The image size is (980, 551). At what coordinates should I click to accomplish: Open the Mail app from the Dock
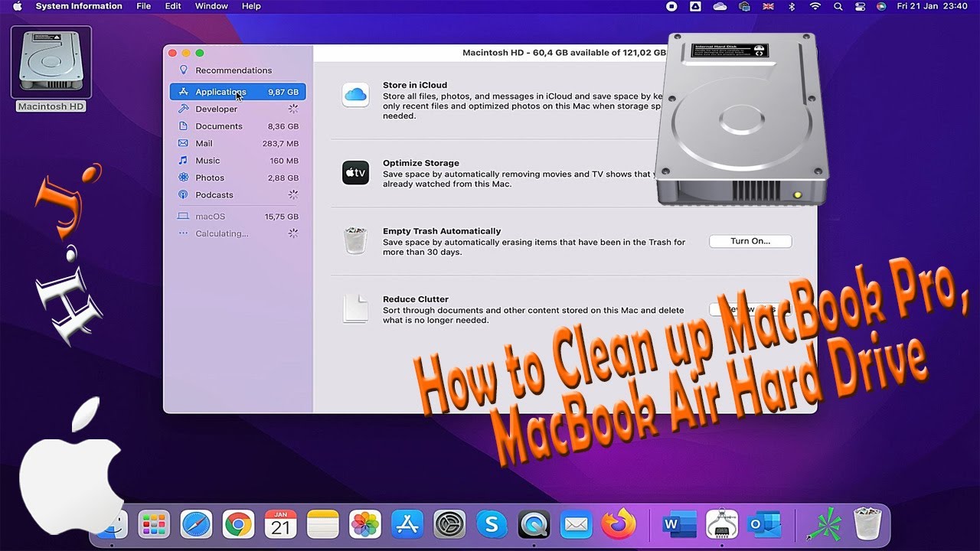(x=576, y=525)
